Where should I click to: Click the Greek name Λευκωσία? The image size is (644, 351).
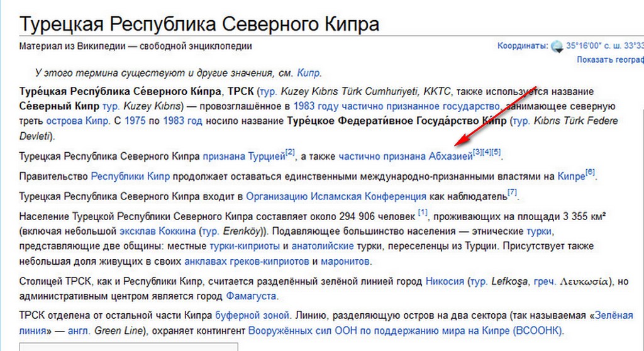coord(584,282)
